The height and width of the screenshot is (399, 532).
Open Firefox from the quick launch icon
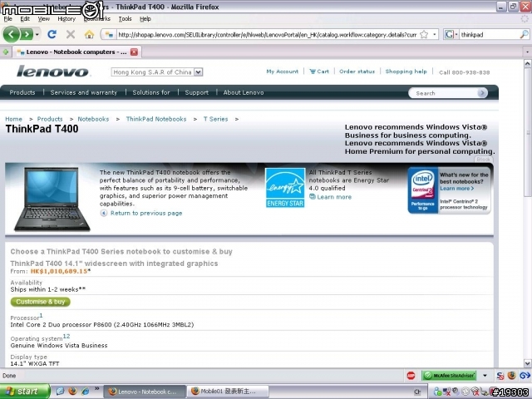click(x=72, y=392)
